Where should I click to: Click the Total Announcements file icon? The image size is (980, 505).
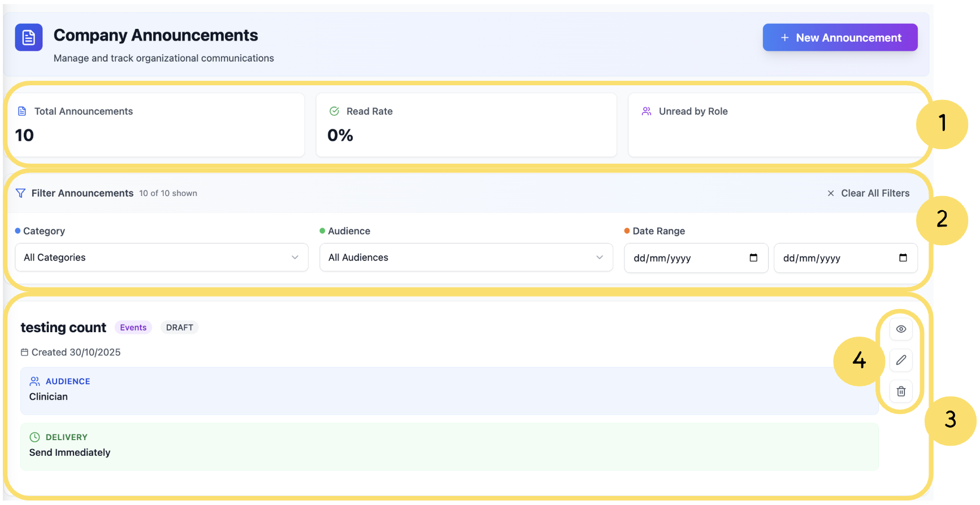click(x=22, y=111)
